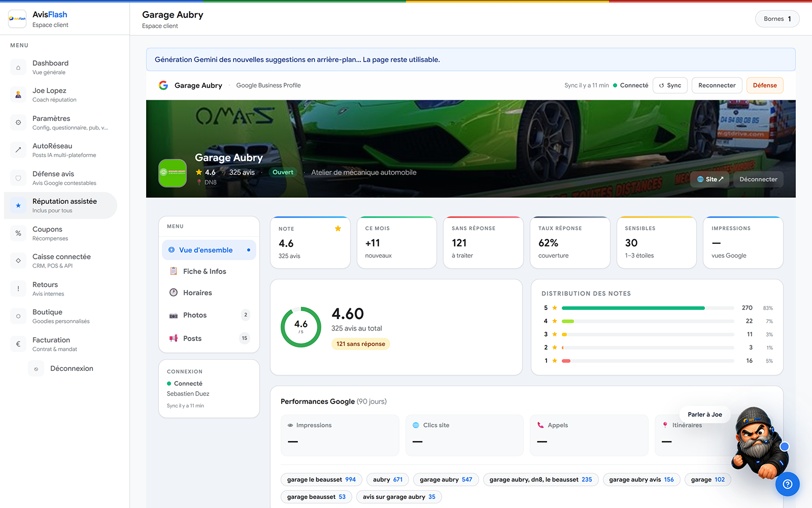
Task: Click the 'avis sur garage aubry 35' keyword chip
Action: pyautogui.click(x=399, y=497)
